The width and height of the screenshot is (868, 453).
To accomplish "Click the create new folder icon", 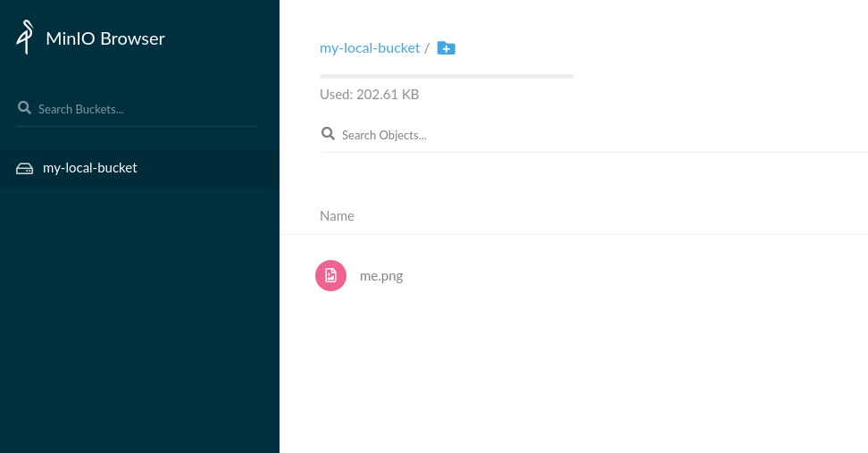I will 447,48.
